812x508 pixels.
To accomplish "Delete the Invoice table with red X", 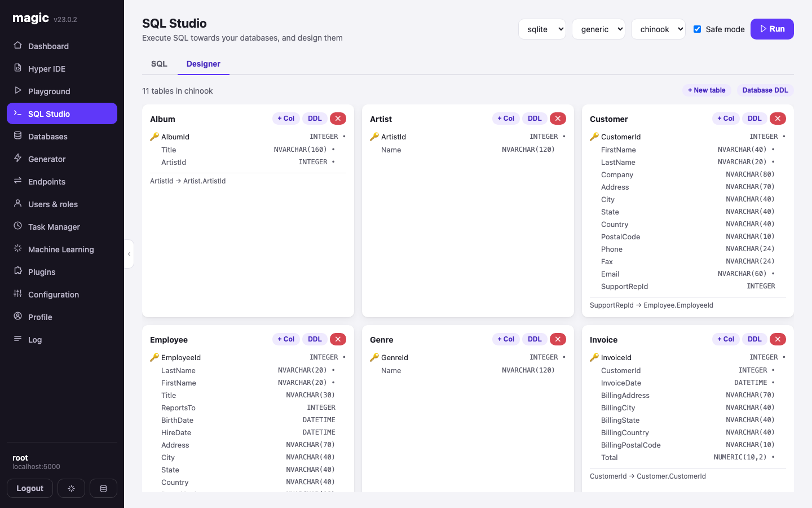I will pyautogui.click(x=778, y=339).
